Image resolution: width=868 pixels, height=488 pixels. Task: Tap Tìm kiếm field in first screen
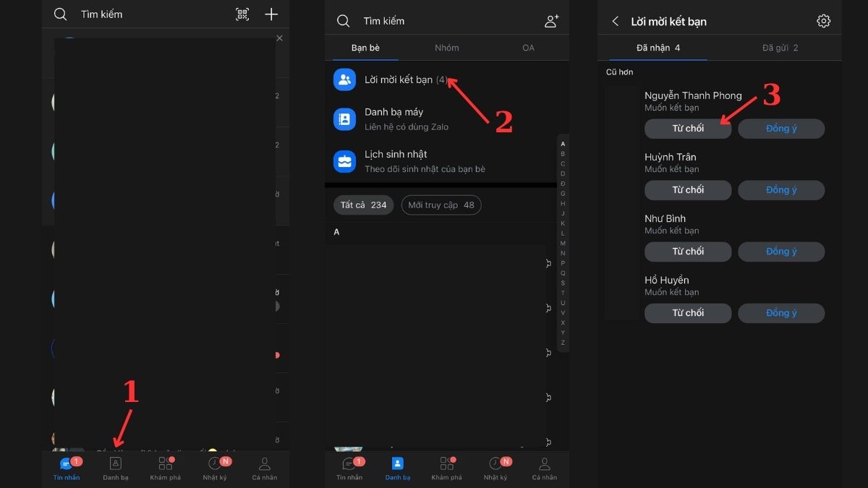[101, 14]
